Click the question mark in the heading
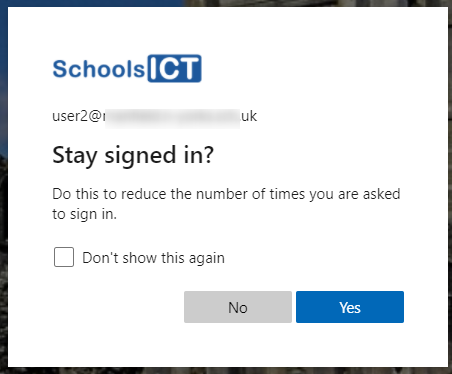The image size is (452, 374). [209, 154]
